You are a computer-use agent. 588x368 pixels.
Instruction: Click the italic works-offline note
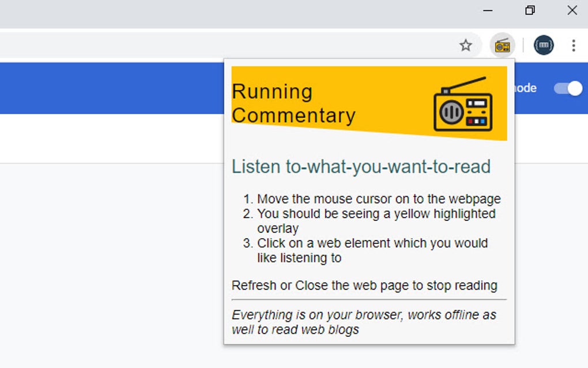(364, 322)
